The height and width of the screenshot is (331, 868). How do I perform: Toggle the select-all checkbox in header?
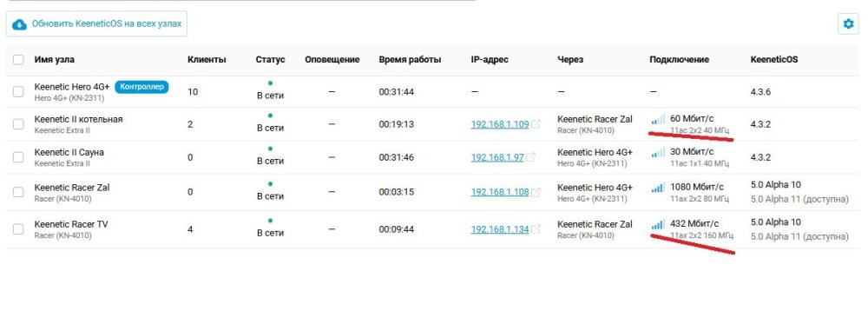tap(18, 60)
